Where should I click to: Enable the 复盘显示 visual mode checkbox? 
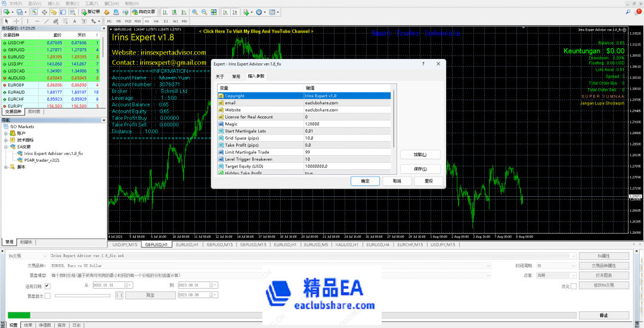[48, 295]
